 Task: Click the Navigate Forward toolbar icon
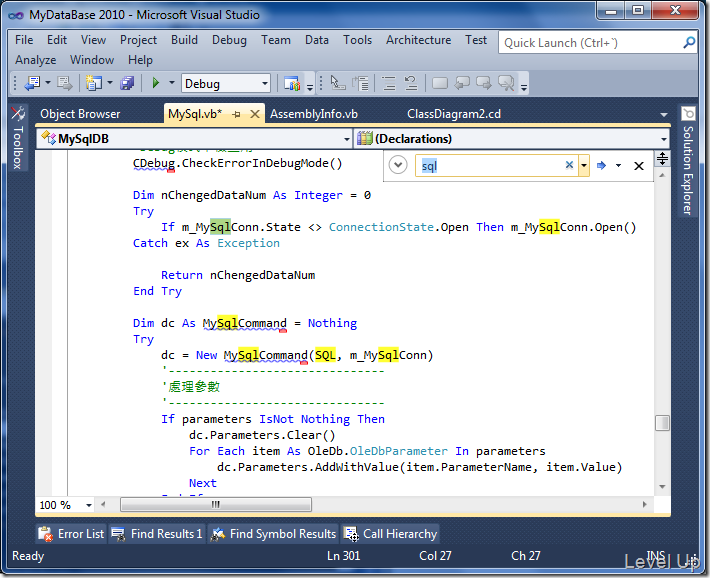64,83
